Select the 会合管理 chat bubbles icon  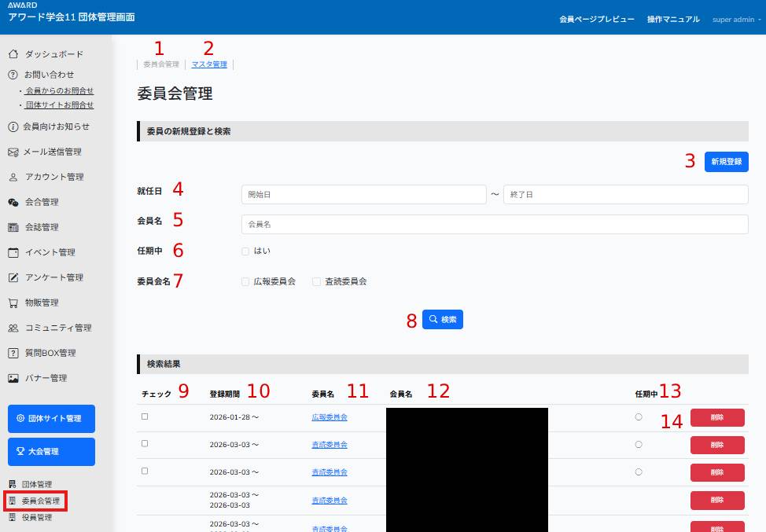tap(13, 202)
